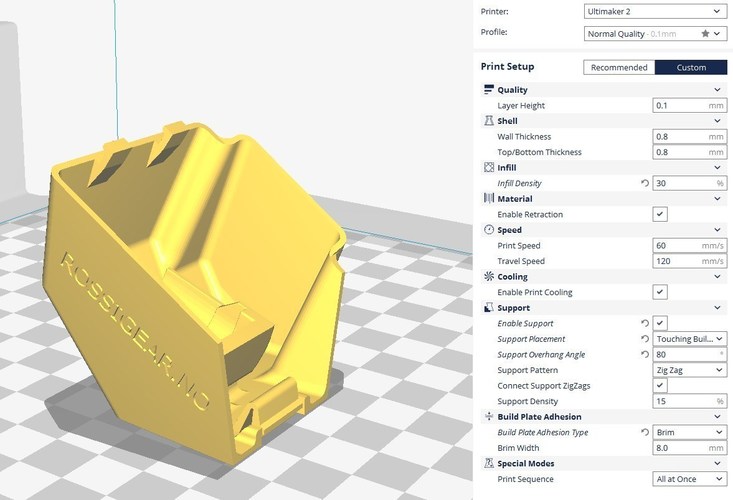
Task: Toggle Enable Print Cooling checkbox
Action: point(660,292)
